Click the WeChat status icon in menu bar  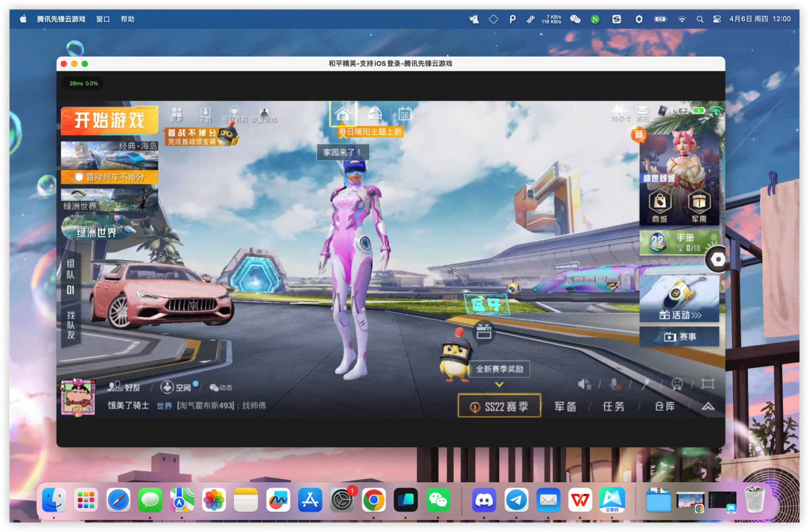click(x=575, y=19)
